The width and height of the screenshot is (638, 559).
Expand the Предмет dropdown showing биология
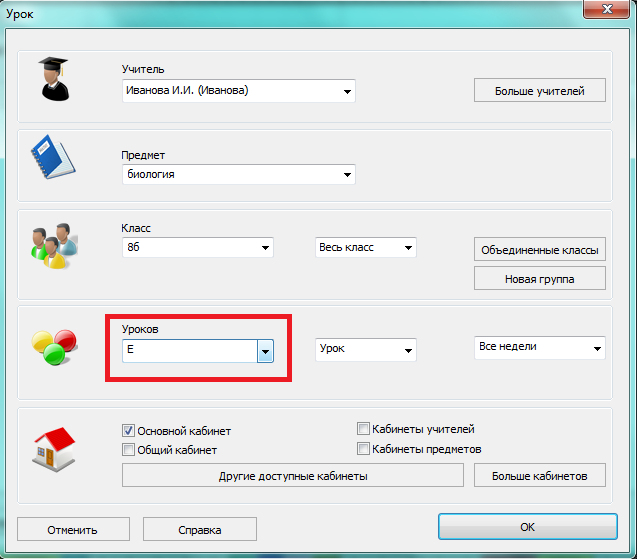(347, 175)
